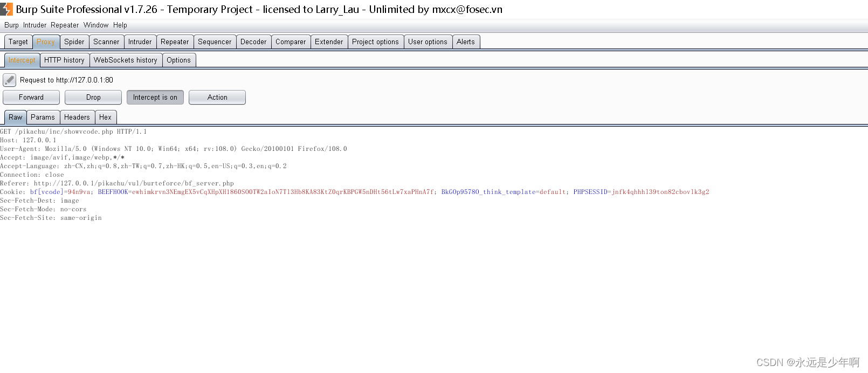The width and height of the screenshot is (868, 373).
Task: Click the BEEFHOOK cookie value
Action: (x=283, y=192)
